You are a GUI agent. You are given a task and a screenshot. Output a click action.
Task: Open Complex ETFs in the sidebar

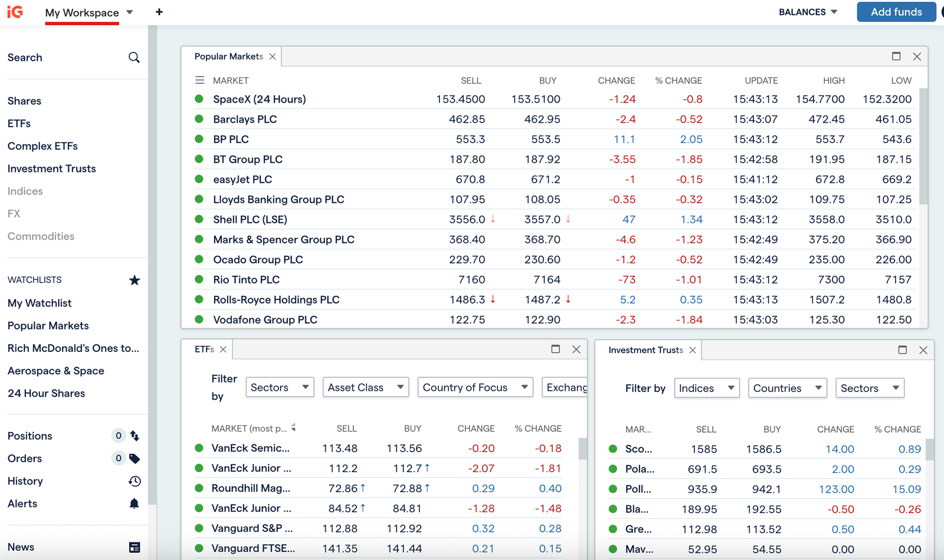point(42,146)
